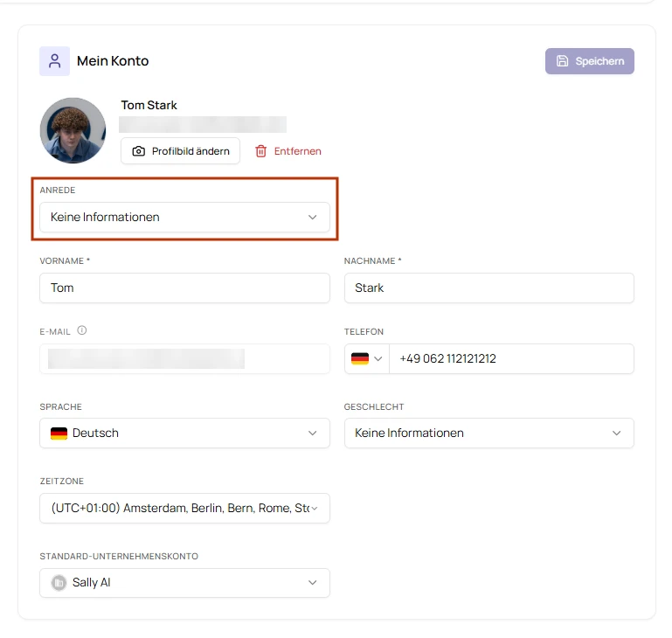The height and width of the screenshot is (638, 672).
Task: Click the Mein Konto heading
Action: click(113, 61)
